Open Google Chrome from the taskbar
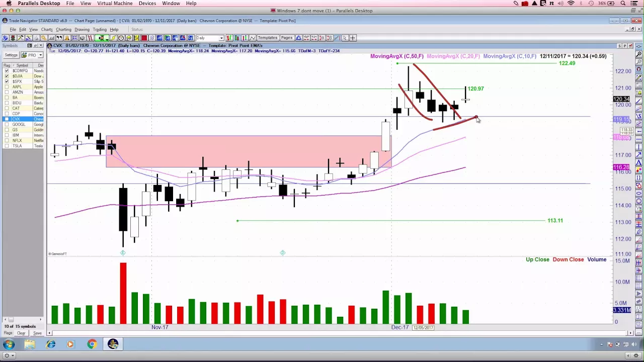Screen dimensions: 644x362 point(92,344)
